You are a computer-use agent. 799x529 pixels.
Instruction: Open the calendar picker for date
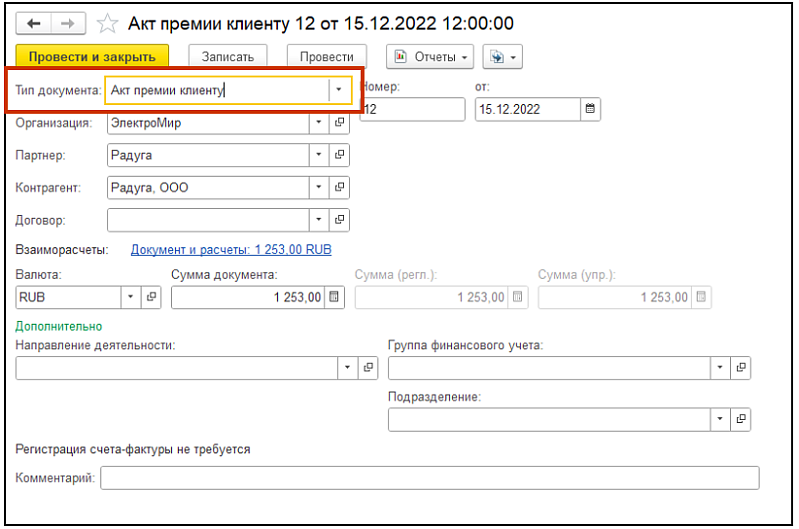tap(590, 109)
